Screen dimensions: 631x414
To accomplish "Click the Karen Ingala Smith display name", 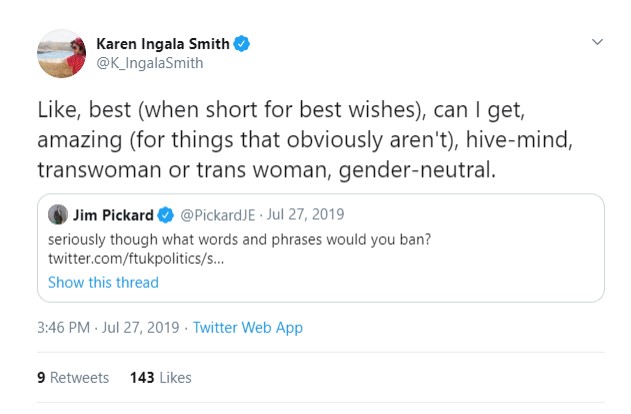I will click(x=163, y=43).
